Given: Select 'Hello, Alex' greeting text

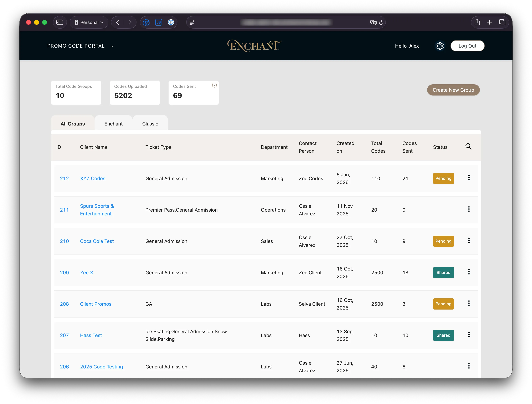Looking at the screenshot, I should (407, 46).
